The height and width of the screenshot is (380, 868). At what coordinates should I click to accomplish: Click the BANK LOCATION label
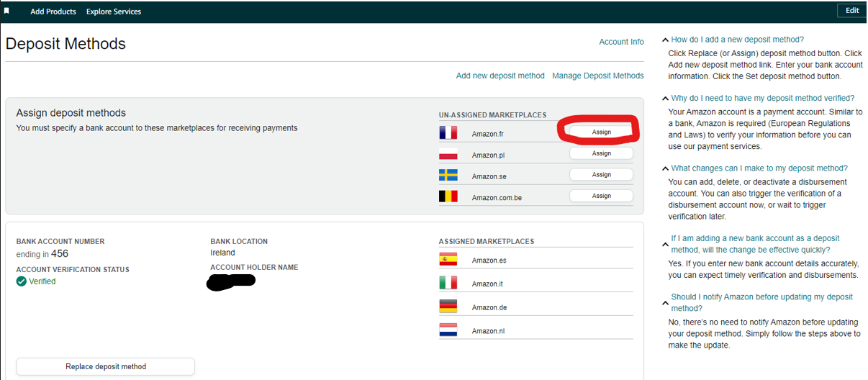click(239, 241)
